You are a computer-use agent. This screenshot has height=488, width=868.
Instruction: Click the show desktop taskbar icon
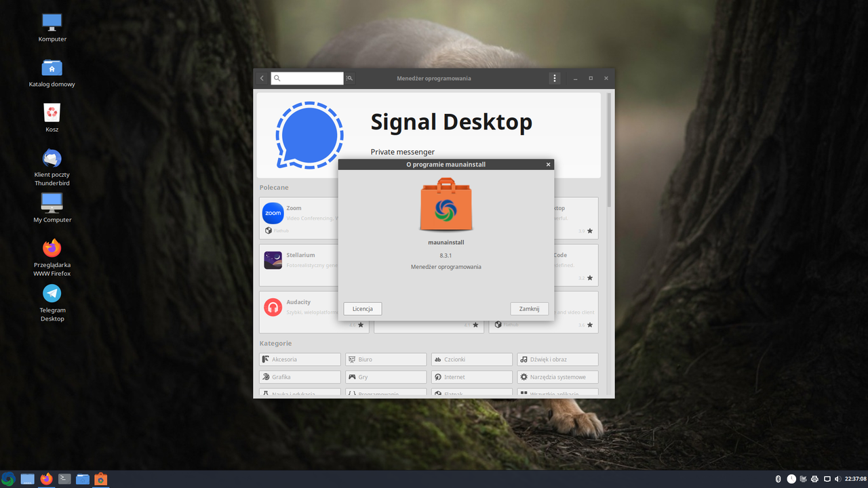27,479
